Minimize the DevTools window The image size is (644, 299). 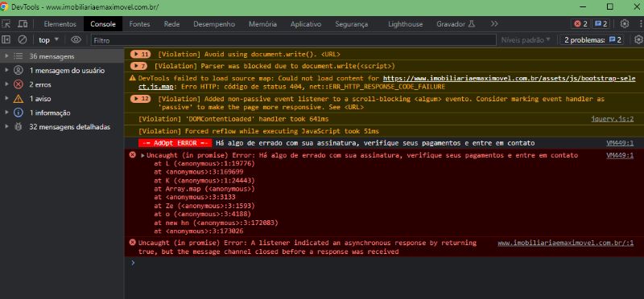coord(582,7)
